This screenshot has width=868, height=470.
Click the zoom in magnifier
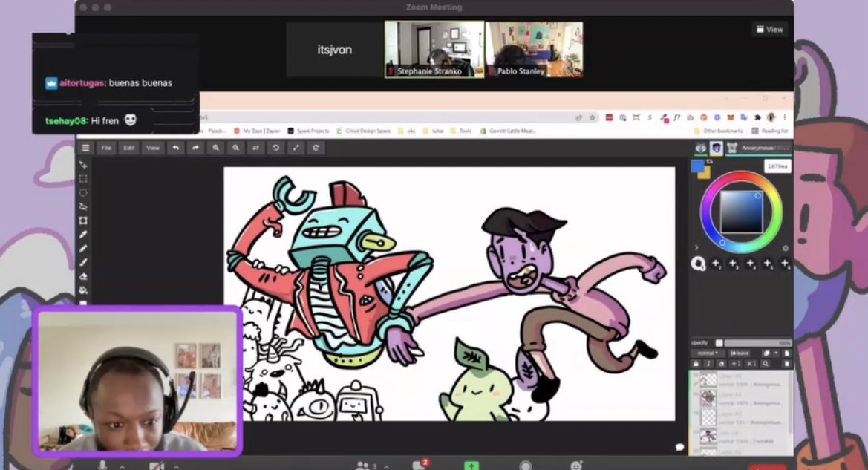pos(215,148)
